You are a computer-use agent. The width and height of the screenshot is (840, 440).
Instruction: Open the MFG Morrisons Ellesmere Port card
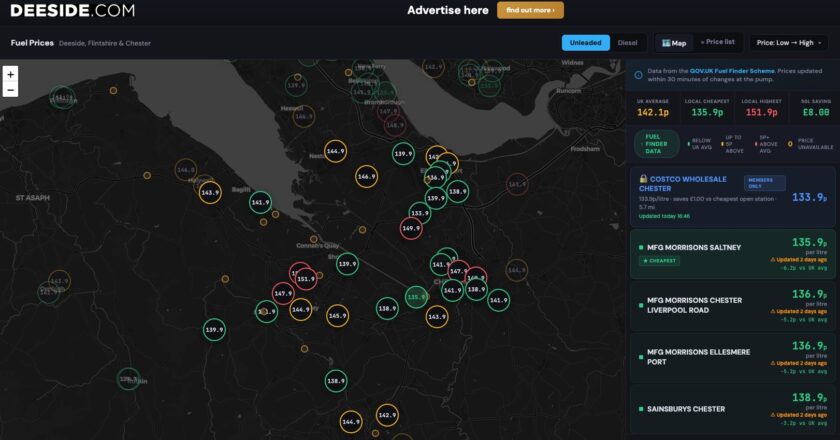coord(732,357)
